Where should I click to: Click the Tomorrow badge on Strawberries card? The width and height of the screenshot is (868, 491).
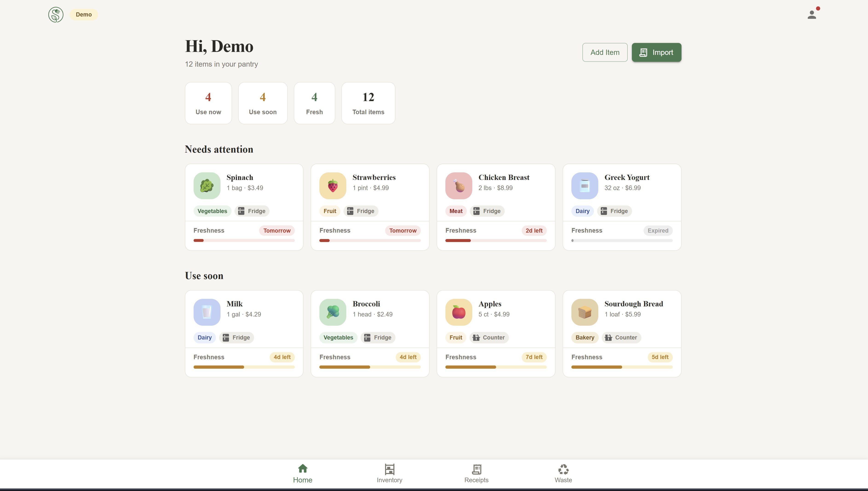(403, 231)
